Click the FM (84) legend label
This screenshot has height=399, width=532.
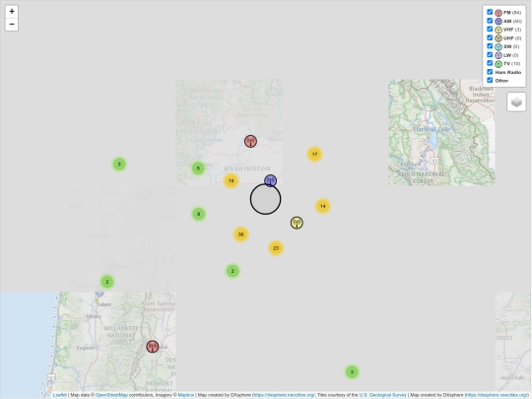(x=512, y=13)
